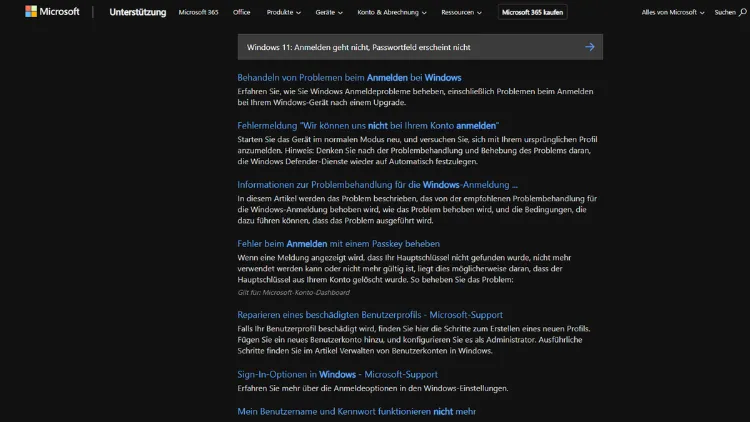
Task: Expand the Alles von Microsoft dropdown
Action: point(673,12)
